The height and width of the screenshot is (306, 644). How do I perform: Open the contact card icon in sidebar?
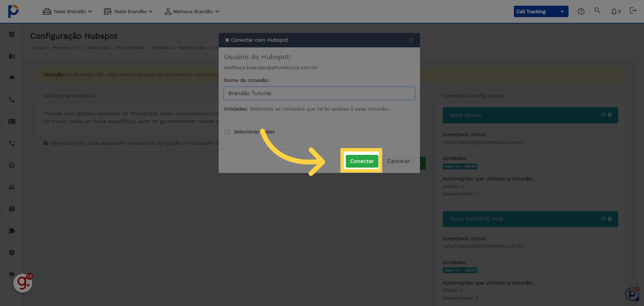[12, 122]
